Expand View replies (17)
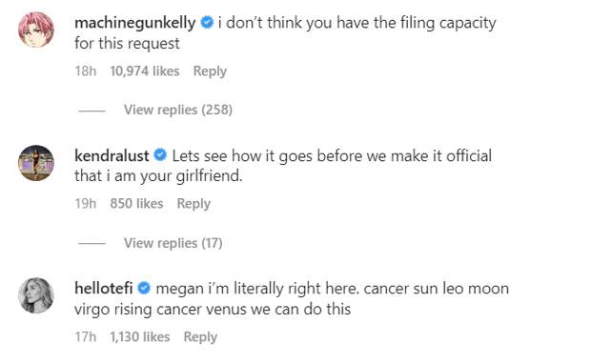Image resolution: width=591 pixels, height=364 pixels. [x=173, y=243]
